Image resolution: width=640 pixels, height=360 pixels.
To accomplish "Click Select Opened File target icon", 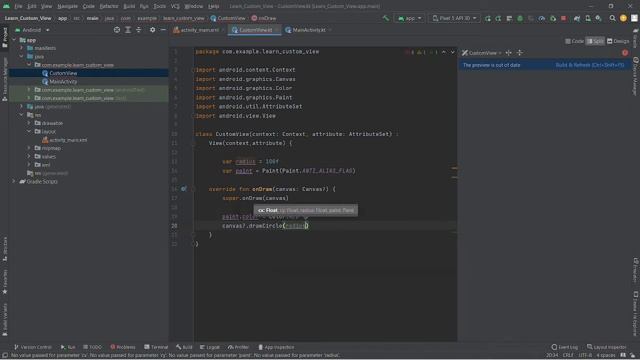I will pyautogui.click(x=117, y=30).
